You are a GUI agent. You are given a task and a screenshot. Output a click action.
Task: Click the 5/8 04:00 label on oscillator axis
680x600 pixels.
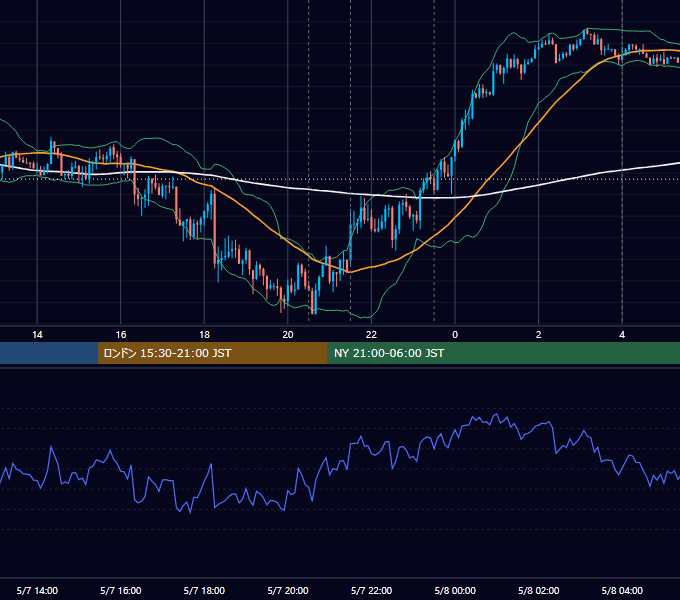tap(622, 591)
